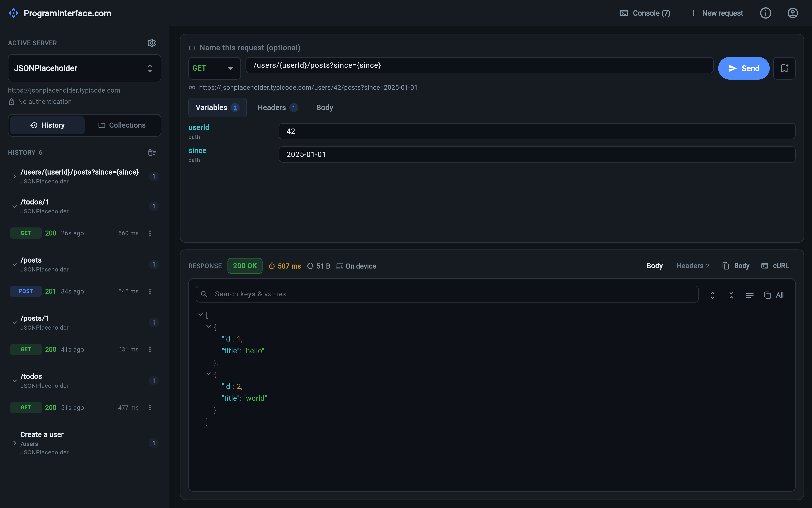Viewport: 812px width, 508px height.
Task: Click the 507 ms timer icon
Action: [272, 266]
